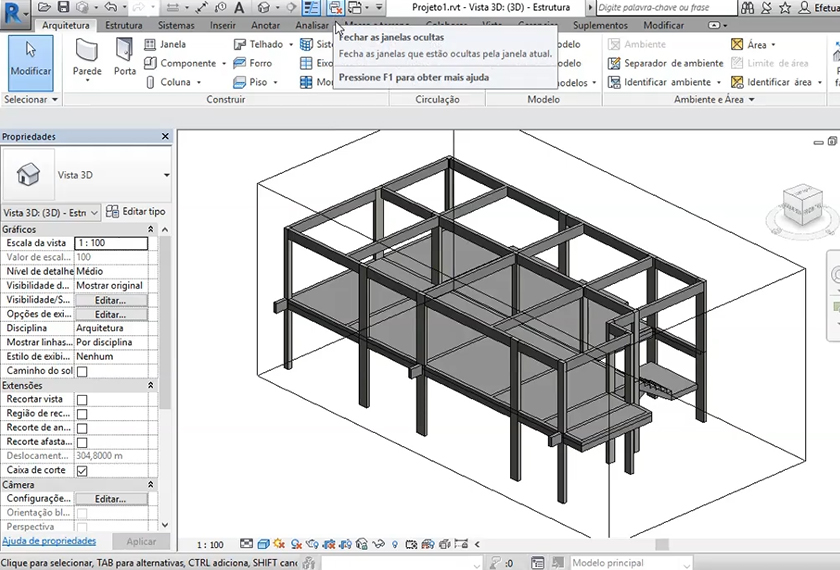Viewport: 840px width, 570px height.
Task: Choose the Porta door tool
Action: tap(125, 58)
